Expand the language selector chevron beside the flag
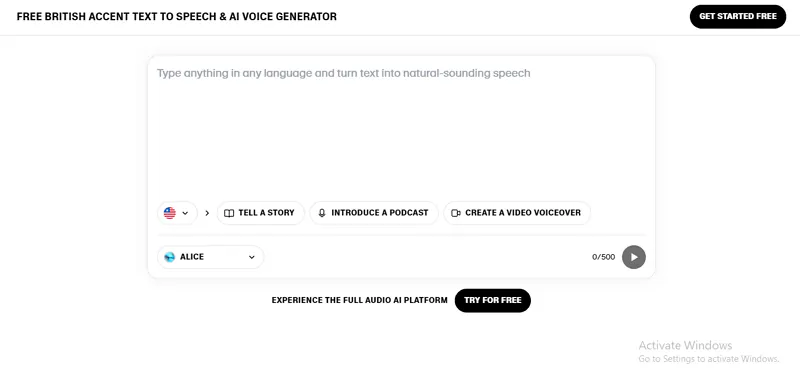800x375 pixels. click(185, 213)
